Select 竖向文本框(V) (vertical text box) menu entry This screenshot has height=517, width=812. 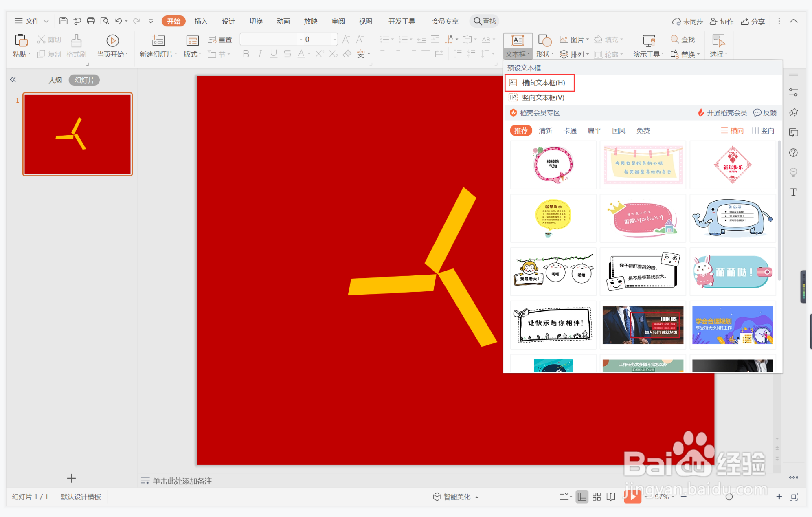(x=542, y=98)
